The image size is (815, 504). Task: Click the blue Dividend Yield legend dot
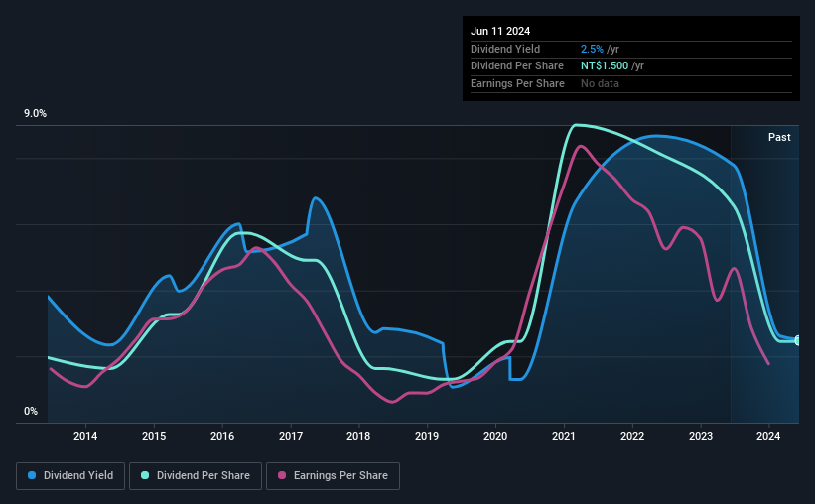32,475
